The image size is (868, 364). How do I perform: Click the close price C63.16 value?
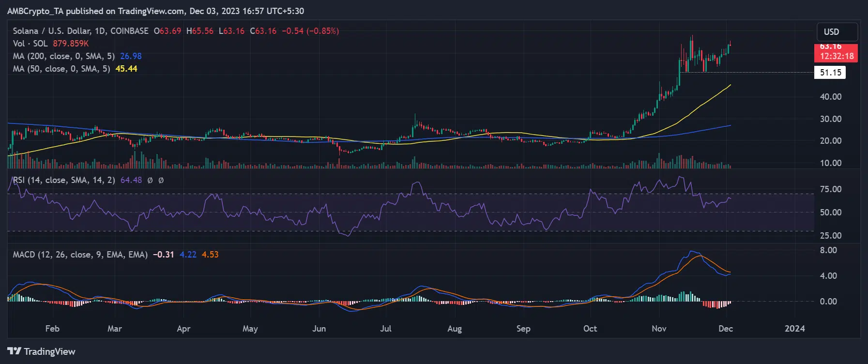[x=263, y=31]
